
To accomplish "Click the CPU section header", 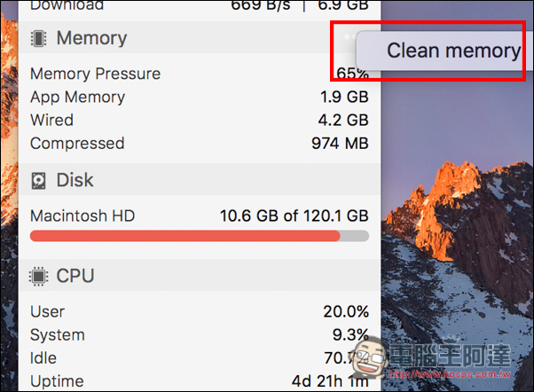I will 200,275.
